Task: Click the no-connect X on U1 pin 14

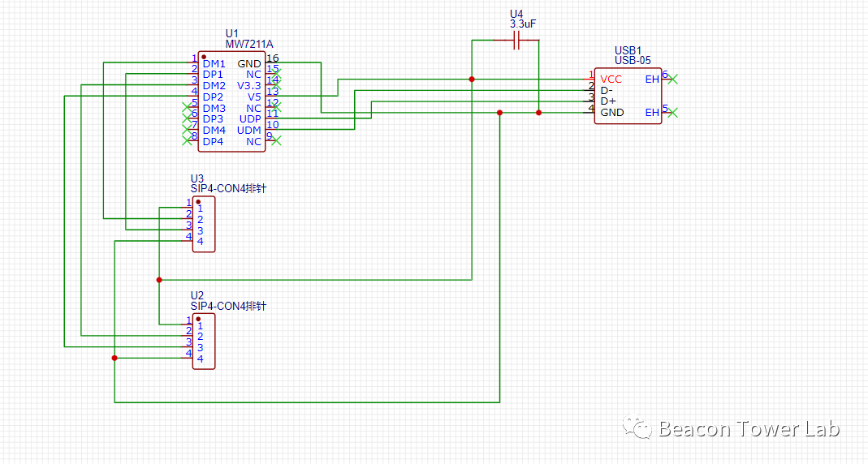Action: click(x=277, y=84)
